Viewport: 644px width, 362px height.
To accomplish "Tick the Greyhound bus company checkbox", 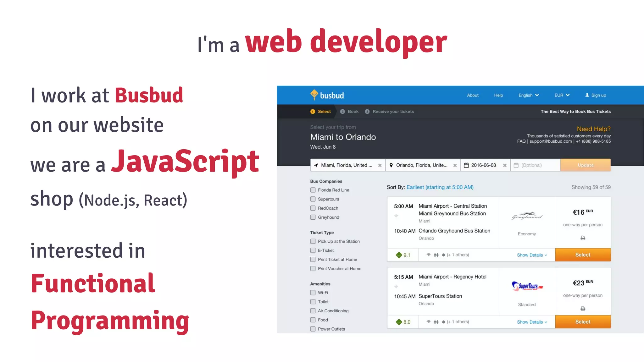I will click(313, 217).
